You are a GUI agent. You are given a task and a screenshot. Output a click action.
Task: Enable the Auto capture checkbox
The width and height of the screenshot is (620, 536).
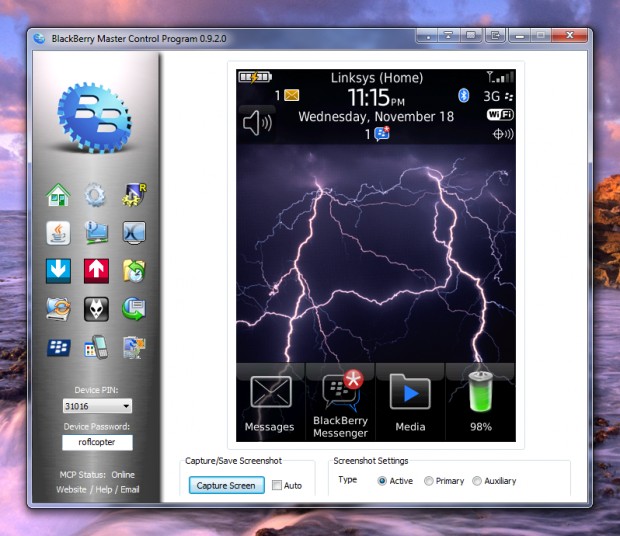click(x=277, y=485)
